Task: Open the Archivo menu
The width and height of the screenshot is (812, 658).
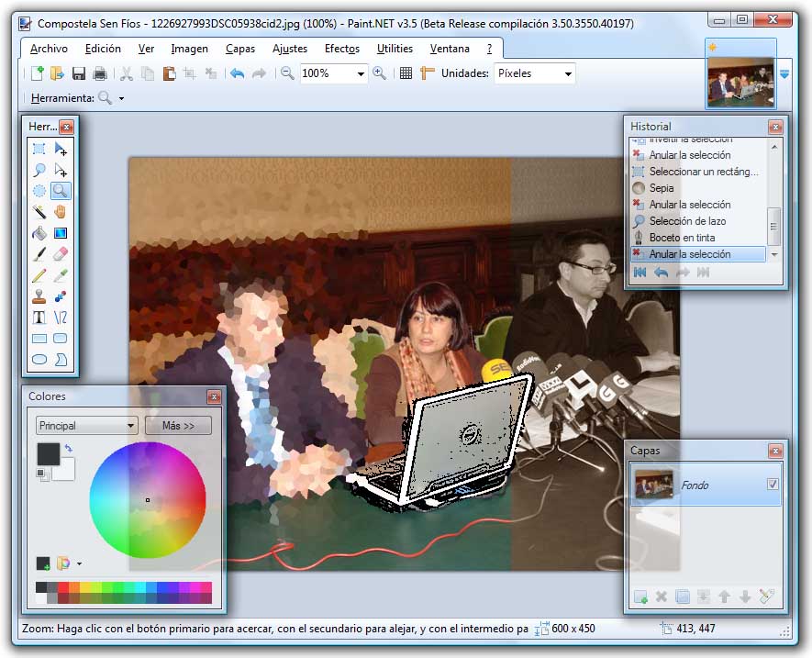Action: pyautogui.click(x=49, y=49)
